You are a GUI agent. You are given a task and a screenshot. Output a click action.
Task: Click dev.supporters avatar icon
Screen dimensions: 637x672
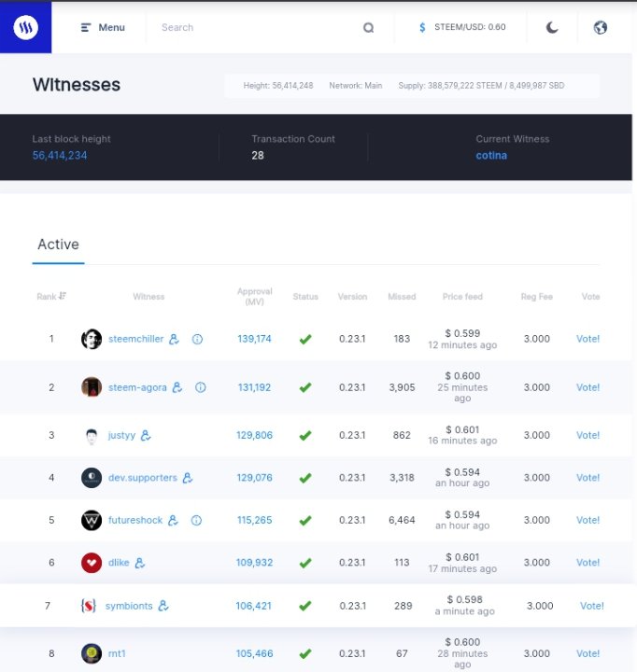92,478
